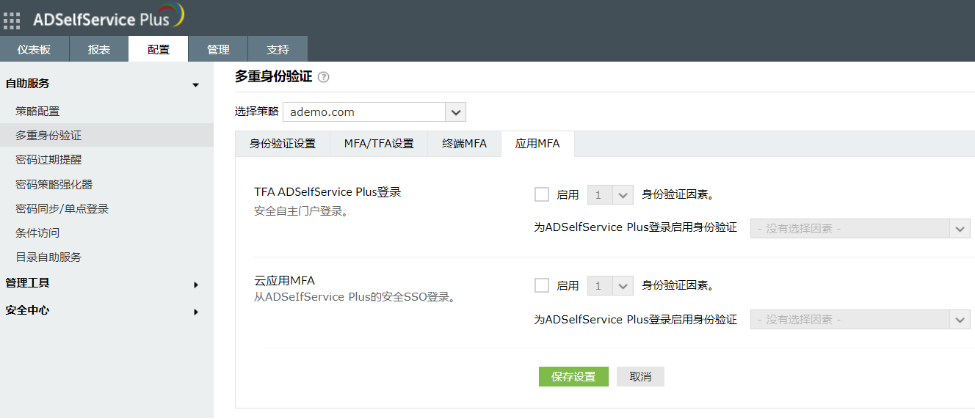Enable 云应用MFA checkbox
This screenshot has width=975, height=419.
[542, 286]
